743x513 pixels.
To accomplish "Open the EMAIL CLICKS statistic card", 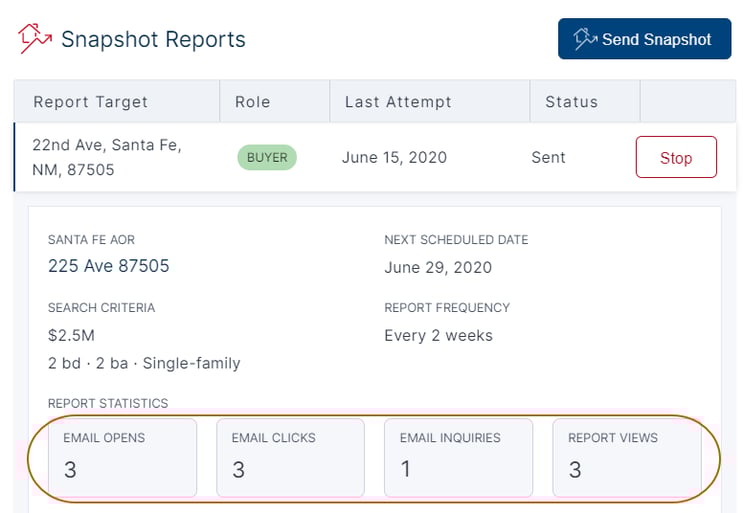I will coord(290,458).
